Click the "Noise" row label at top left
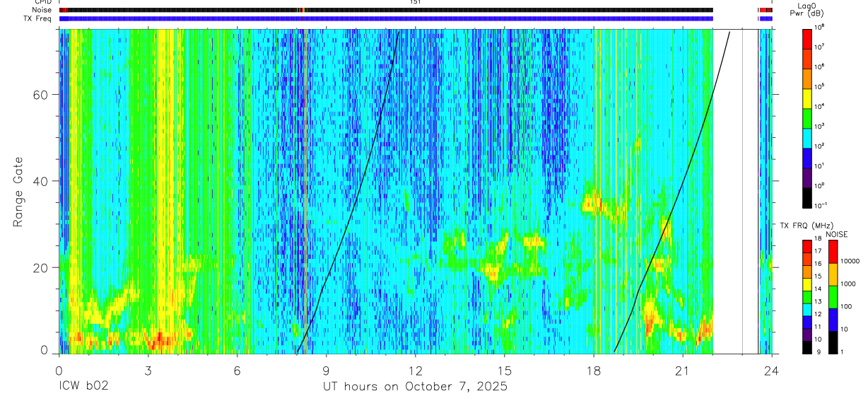Screen dimensions: 868x401 point(42,10)
